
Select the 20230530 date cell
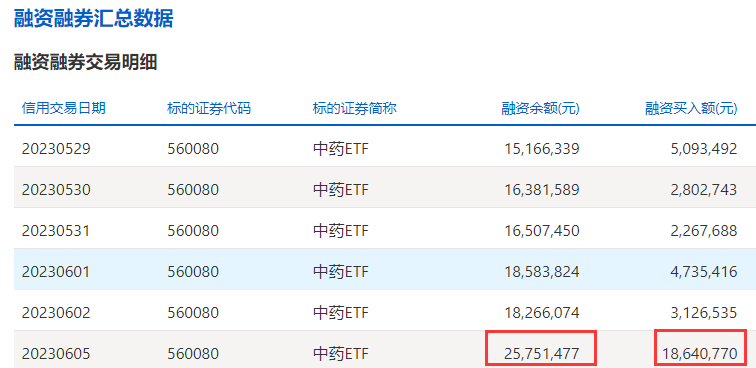[x=56, y=190]
